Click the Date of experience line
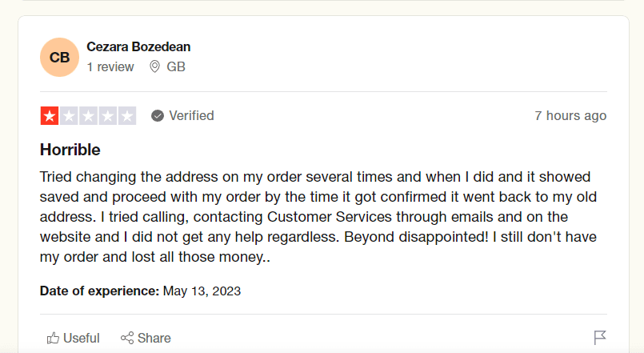The width and height of the screenshot is (644, 353). (140, 291)
